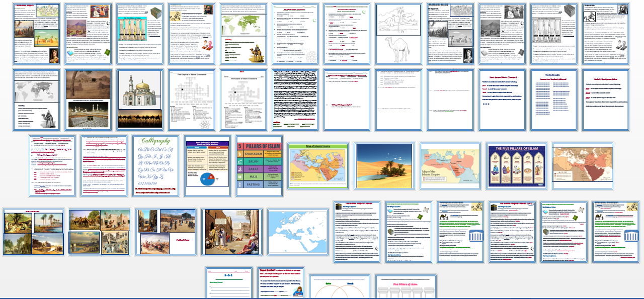The width and height of the screenshot is (644, 299).
Task: Select the Five Pillars of Islam columns worksheet
Action: [406, 283]
